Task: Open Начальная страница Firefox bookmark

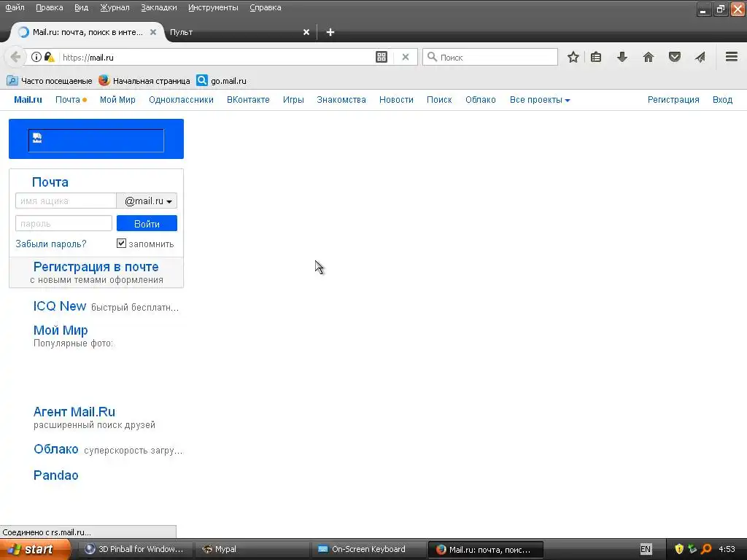Action: 144,81
